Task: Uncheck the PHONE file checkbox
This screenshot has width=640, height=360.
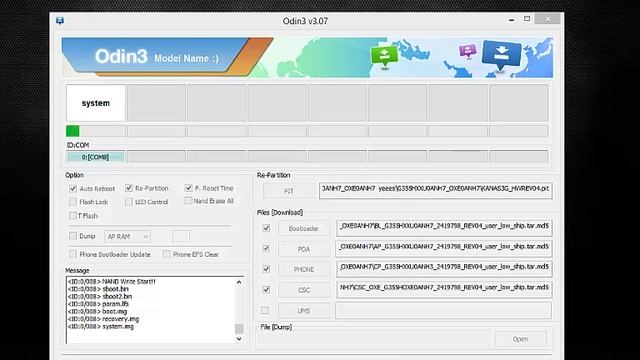Action: point(266,269)
